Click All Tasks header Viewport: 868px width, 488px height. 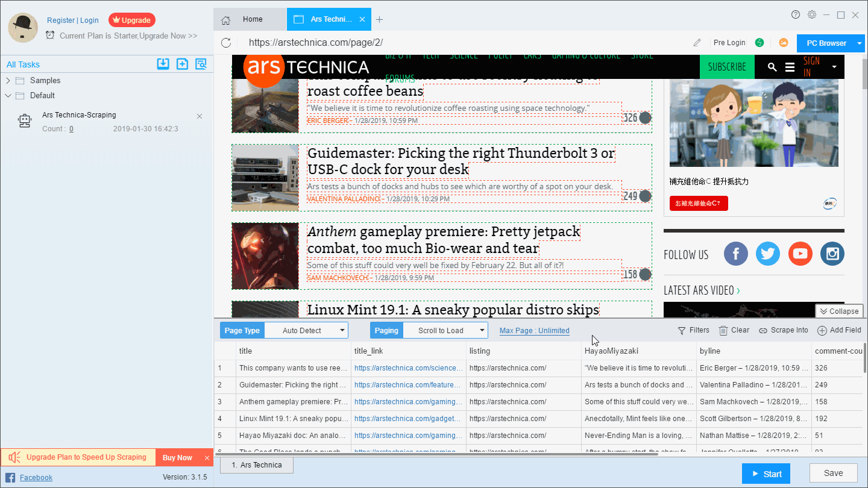(23, 64)
